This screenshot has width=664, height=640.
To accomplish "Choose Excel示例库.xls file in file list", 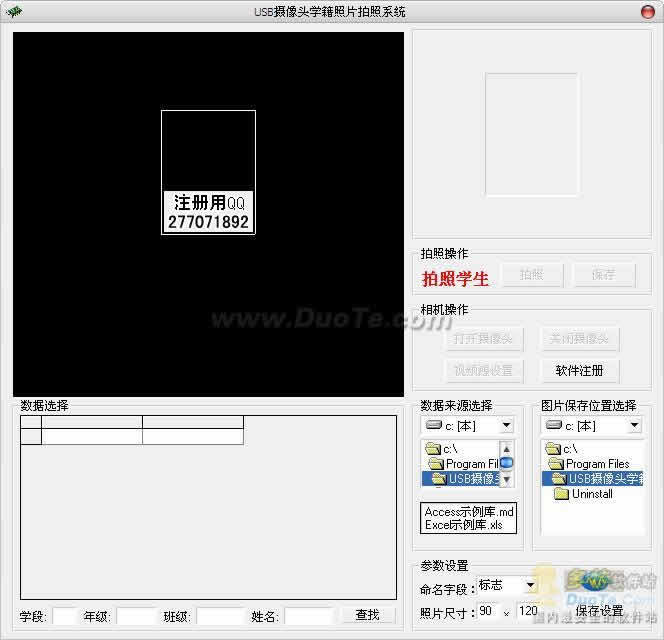I will (464, 525).
